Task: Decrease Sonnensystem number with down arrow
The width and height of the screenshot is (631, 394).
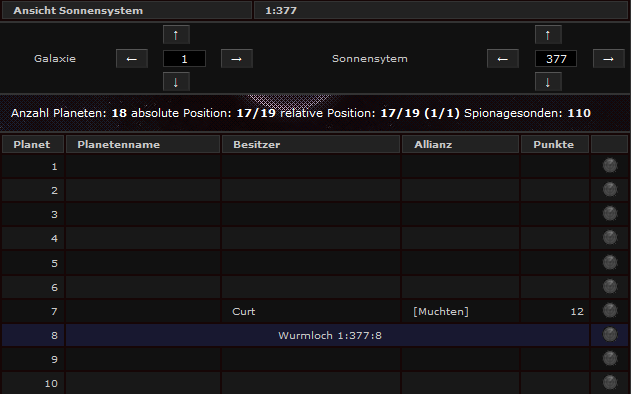Action: 548,82
